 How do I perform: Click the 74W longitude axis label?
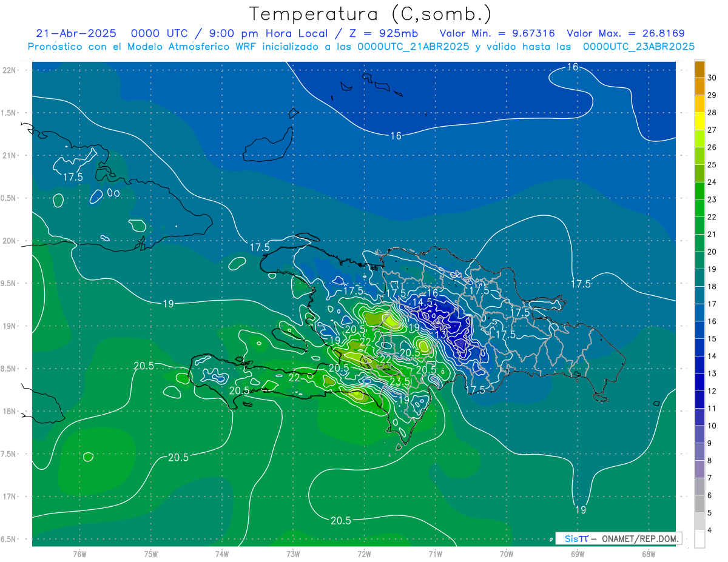[222, 554]
